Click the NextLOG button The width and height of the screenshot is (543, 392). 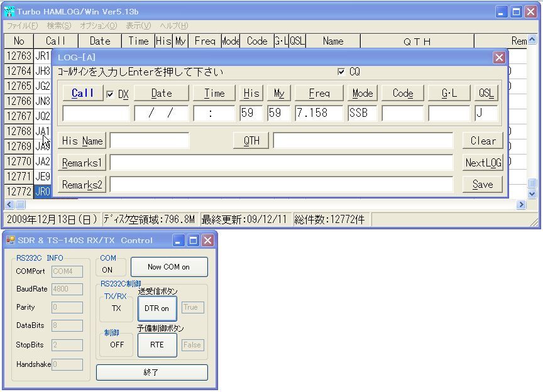click(x=483, y=163)
